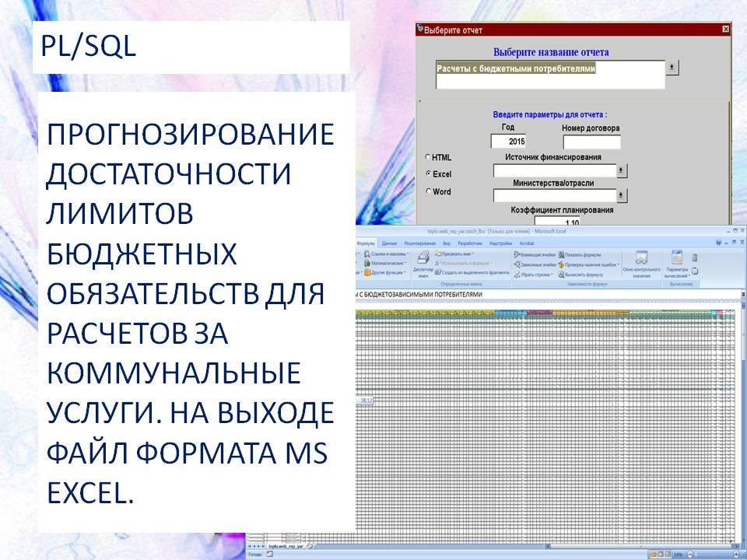Screen dimensions: 747x560
Task: Click the insert new sheet icon
Action: (309, 546)
